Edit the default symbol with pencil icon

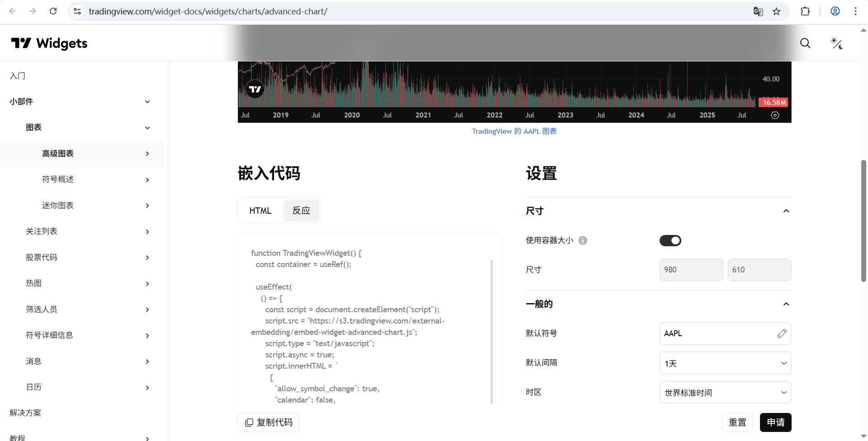[x=782, y=333]
